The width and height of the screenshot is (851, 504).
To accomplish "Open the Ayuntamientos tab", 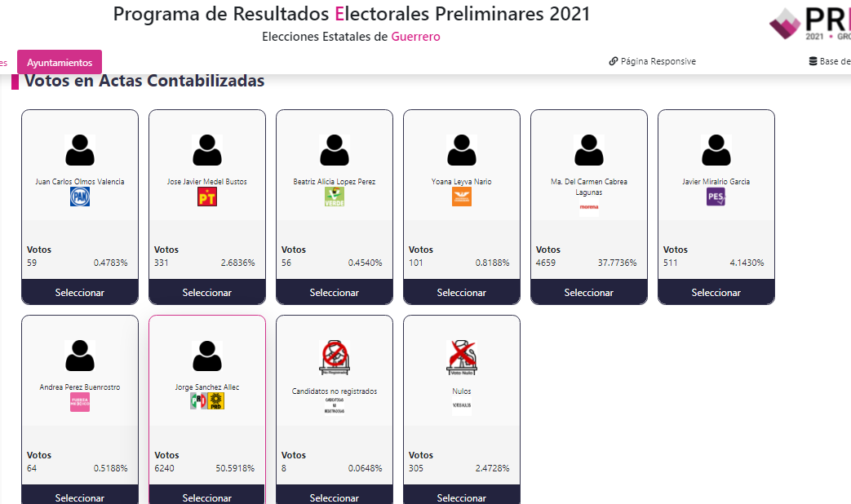I will click(x=60, y=63).
